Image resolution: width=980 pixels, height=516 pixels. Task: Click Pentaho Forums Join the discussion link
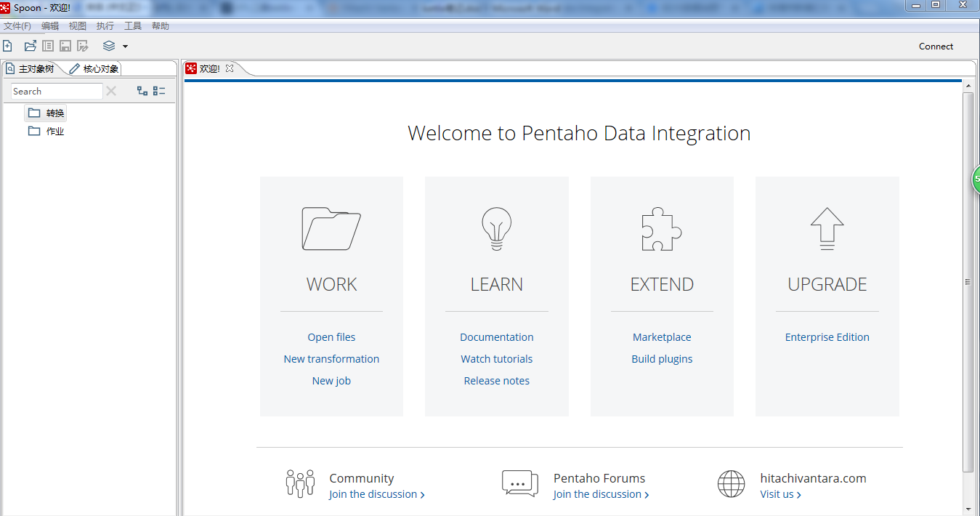pyautogui.click(x=601, y=494)
